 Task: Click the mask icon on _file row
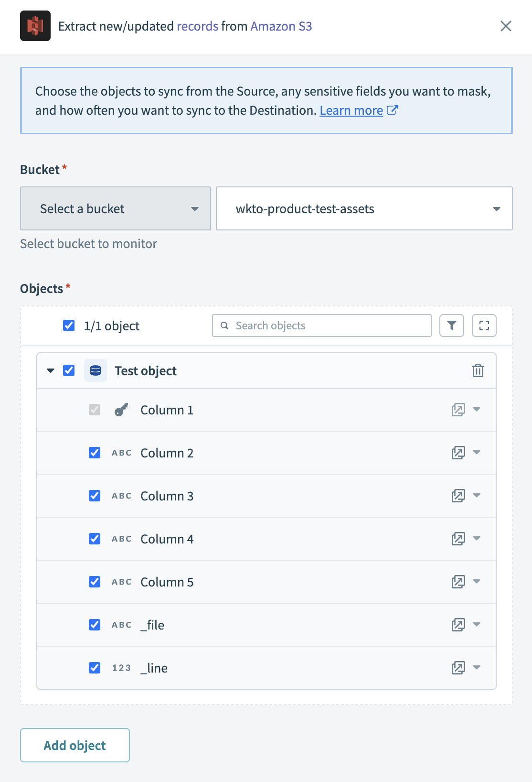(458, 625)
